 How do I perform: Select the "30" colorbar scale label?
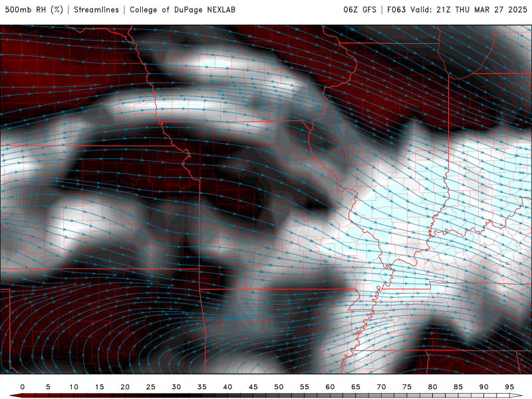(176, 387)
